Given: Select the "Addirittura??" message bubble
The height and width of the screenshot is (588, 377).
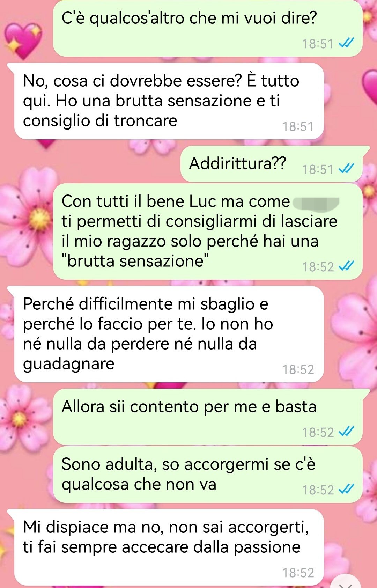Looking at the screenshot, I should [275, 164].
